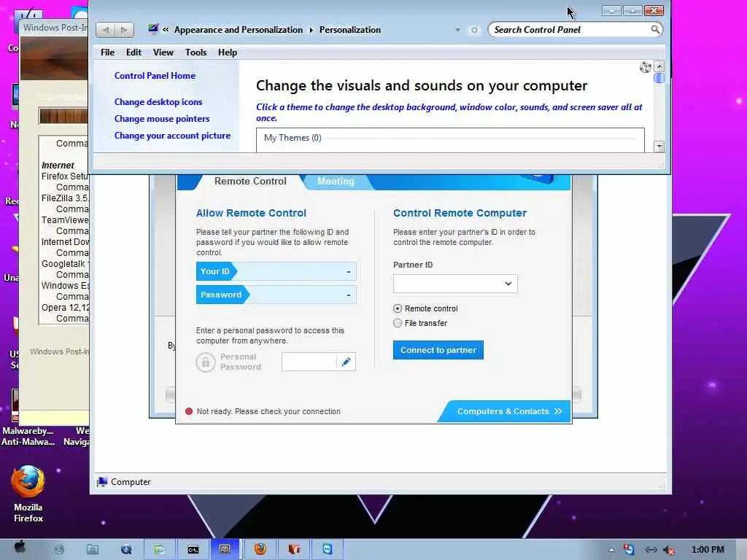Click refresh button next to address bar
747x560 pixels.
coord(474,30)
